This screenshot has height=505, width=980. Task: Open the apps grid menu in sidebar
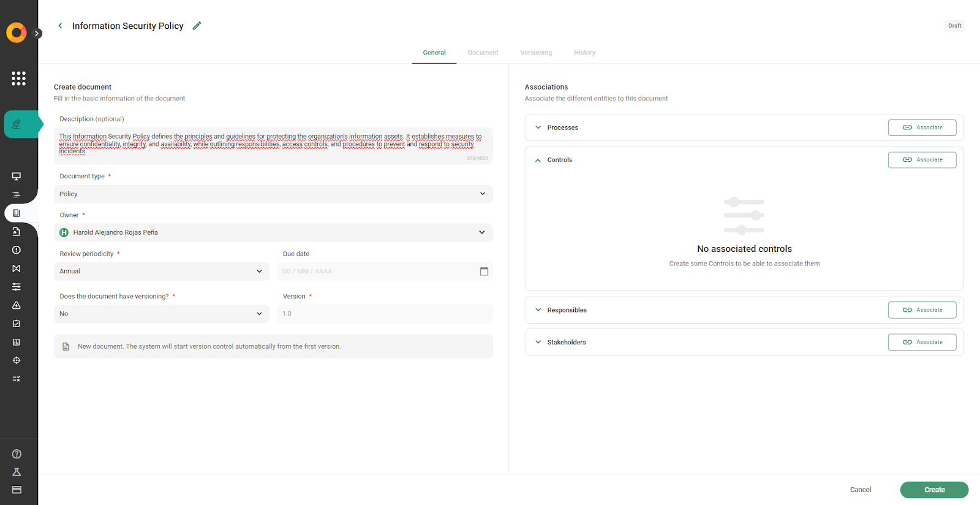(x=18, y=78)
